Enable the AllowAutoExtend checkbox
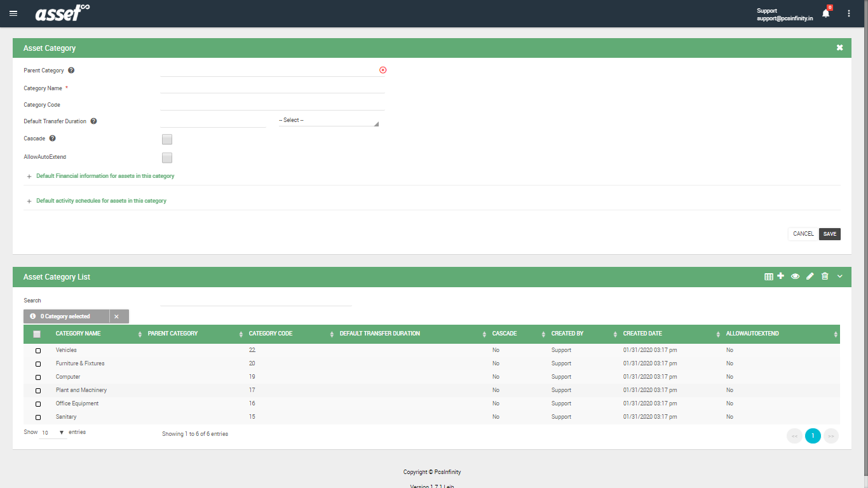Viewport: 868px width, 488px height. [x=167, y=158]
